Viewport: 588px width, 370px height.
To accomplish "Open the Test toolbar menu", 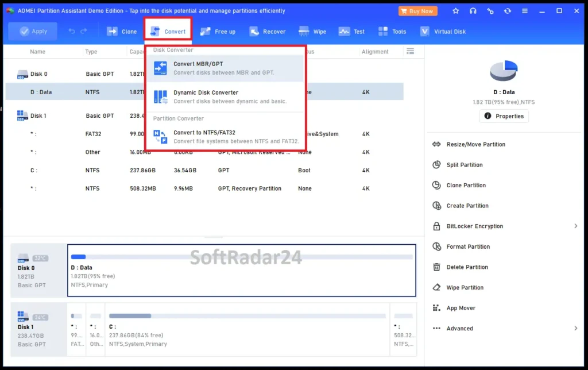I will tap(351, 32).
